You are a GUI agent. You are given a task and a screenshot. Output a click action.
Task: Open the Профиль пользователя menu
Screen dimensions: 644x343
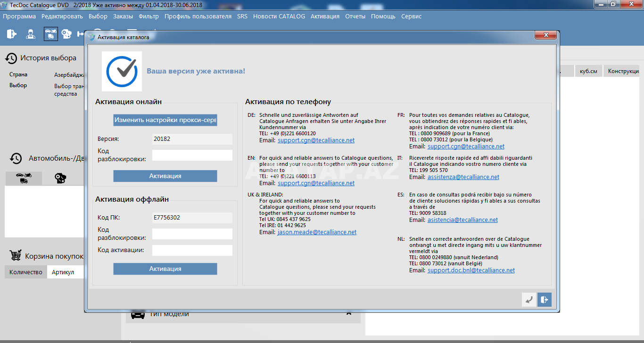point(198,16)
